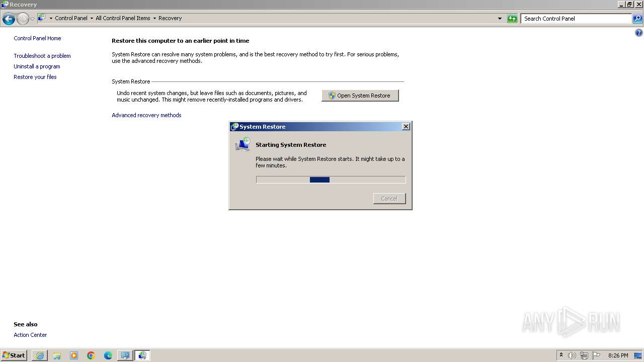Screen dimensions: 644x362
Task: Click Cancel in System Restore dialog
Action: point(389,199)
